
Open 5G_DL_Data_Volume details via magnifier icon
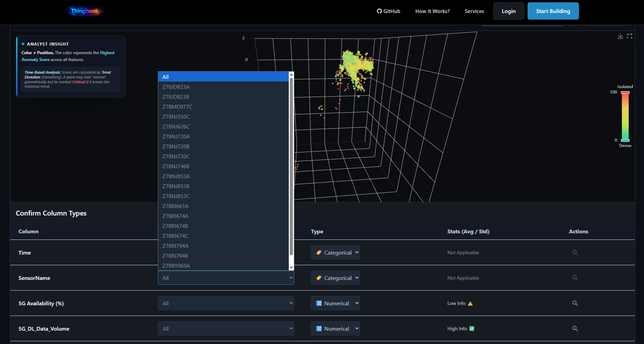tap(575, 329)
